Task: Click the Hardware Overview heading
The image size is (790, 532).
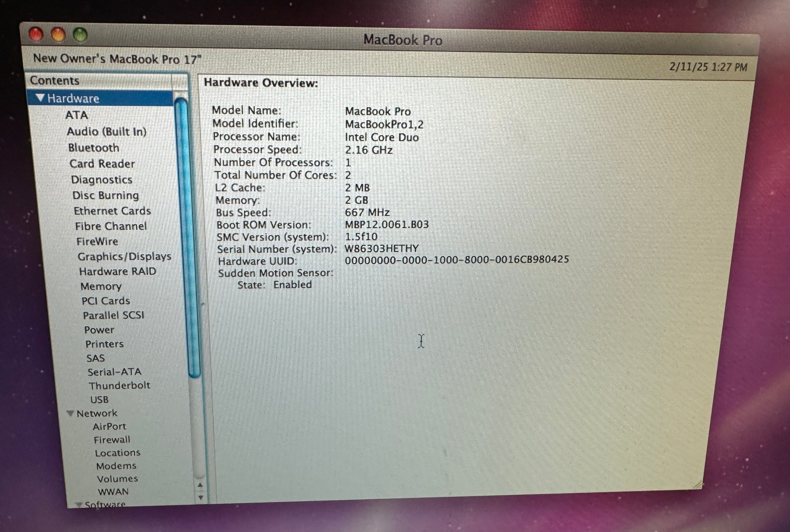Action: [261, 83]
